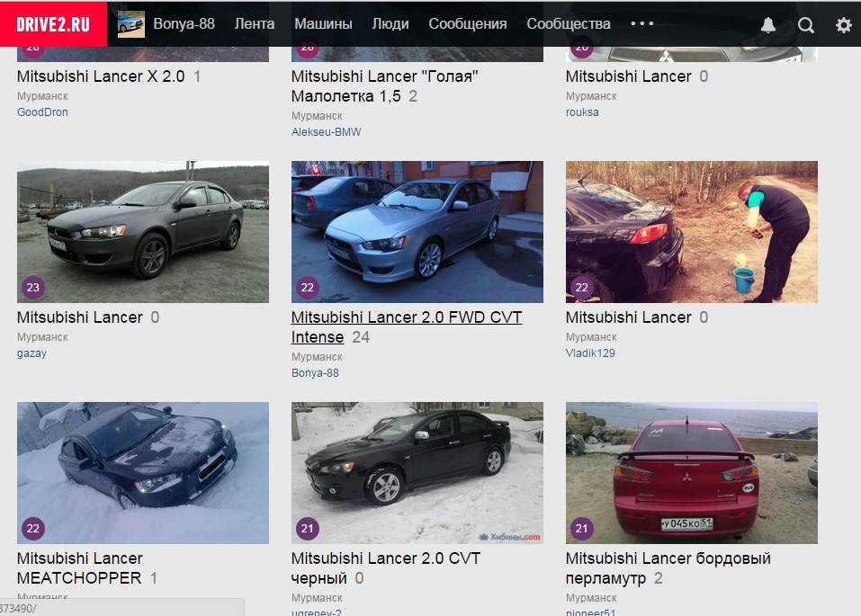Click rating badge 22 on Vladik129's photo
861x616 pixels.
tap(581, 287)
